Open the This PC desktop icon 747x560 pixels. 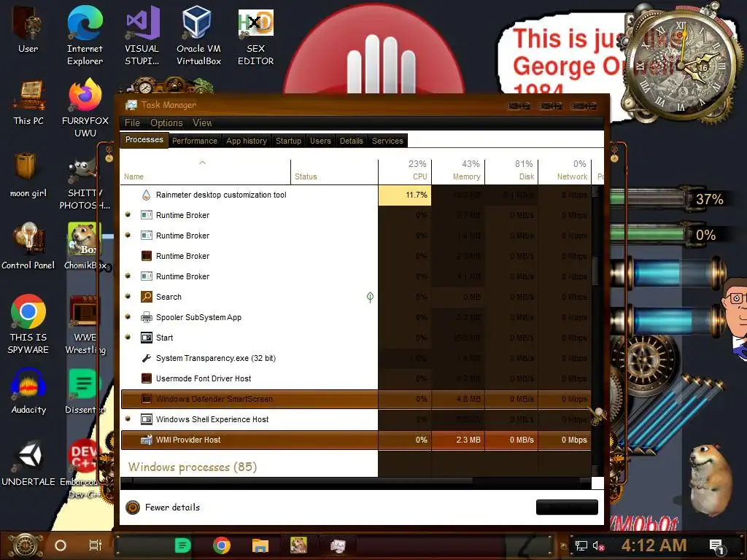pyautogui.click(x=28, y=102)
